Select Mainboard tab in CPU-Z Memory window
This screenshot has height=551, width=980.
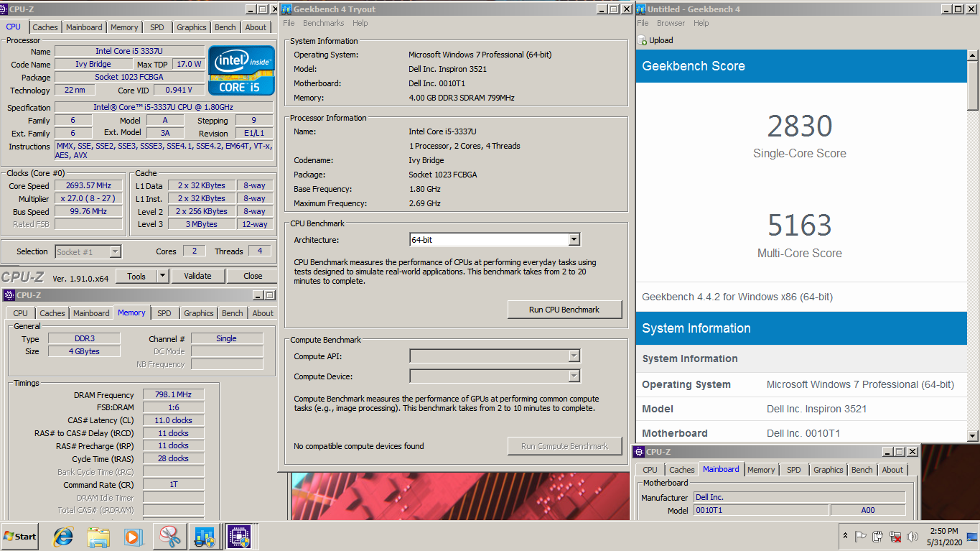[91, 313]
